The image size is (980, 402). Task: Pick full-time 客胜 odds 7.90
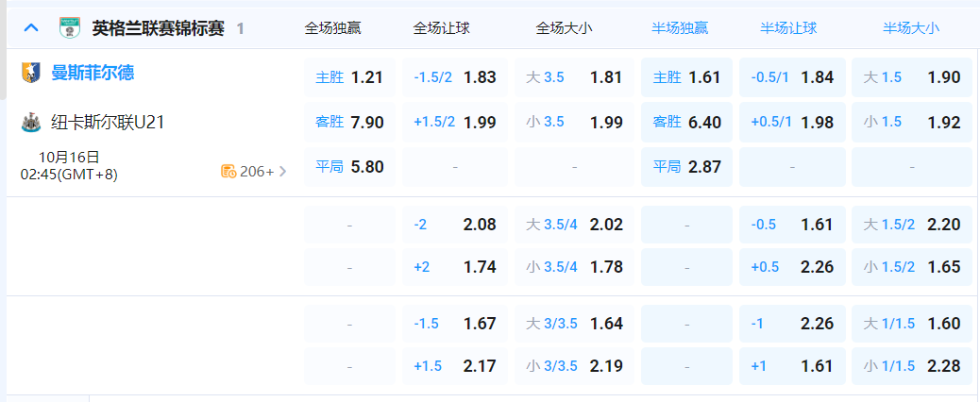coord(349,122)
